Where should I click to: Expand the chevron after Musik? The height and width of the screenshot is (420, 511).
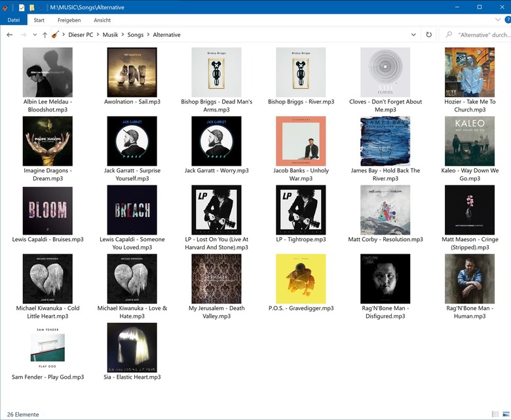(x=123, y=35)
